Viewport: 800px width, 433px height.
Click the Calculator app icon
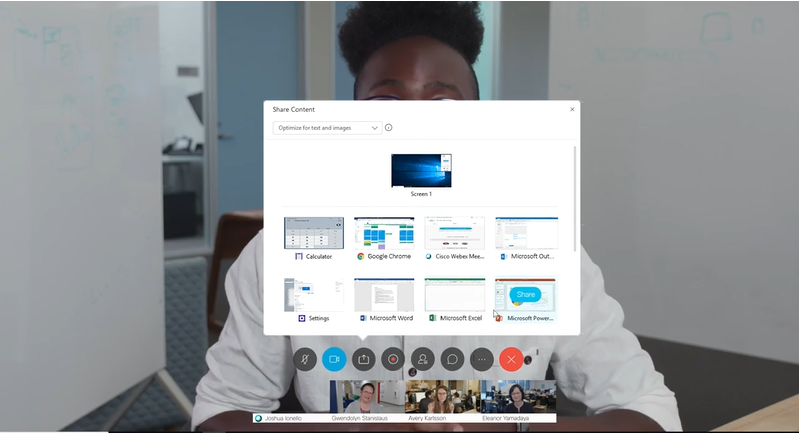(x=299, y=257)
